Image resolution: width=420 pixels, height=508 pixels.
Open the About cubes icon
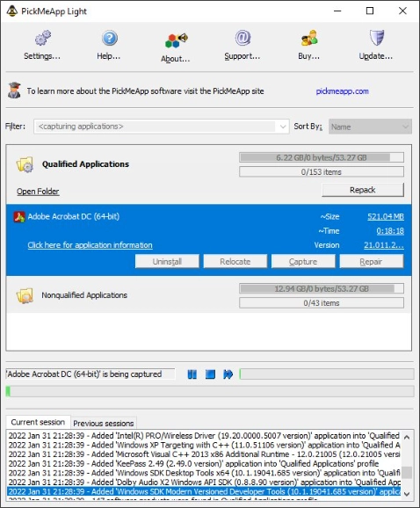(176, 40)
